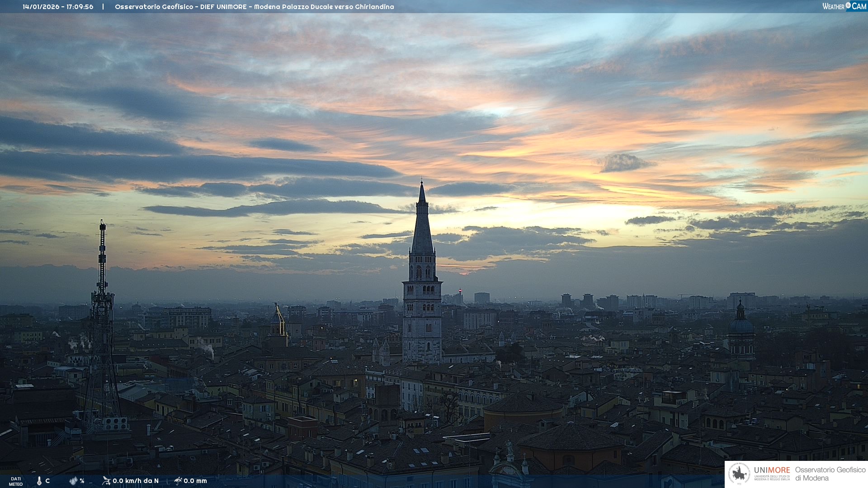Click the humidity water drops icon
The width and height of the screenshot is (868, 488).
pyautogui.click(x=73, y=481)
